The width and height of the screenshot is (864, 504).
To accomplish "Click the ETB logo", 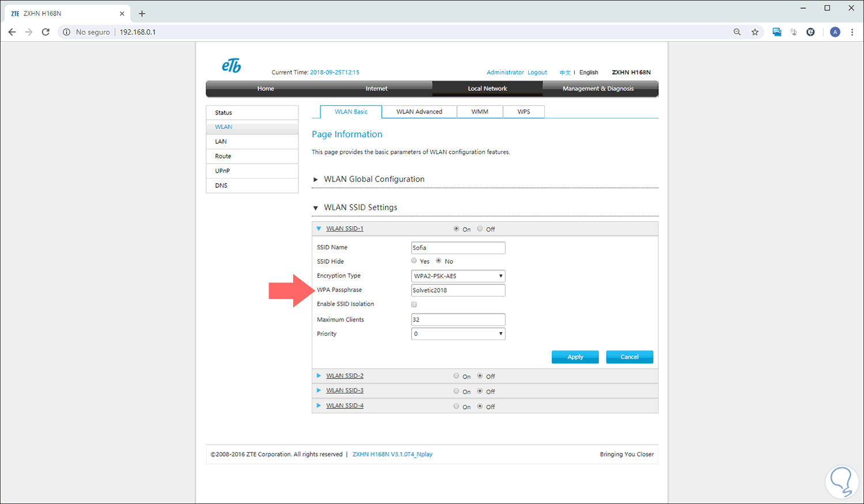I will [232, 66].
